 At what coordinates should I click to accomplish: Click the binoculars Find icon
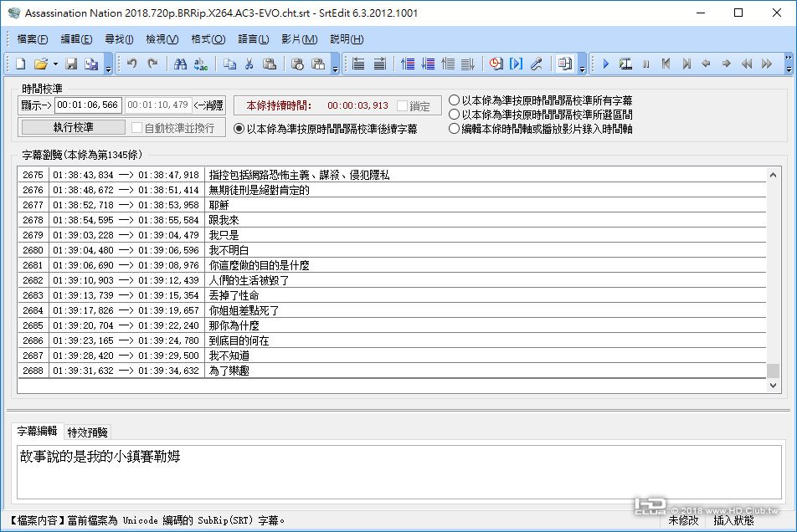(x=180, y=64)
